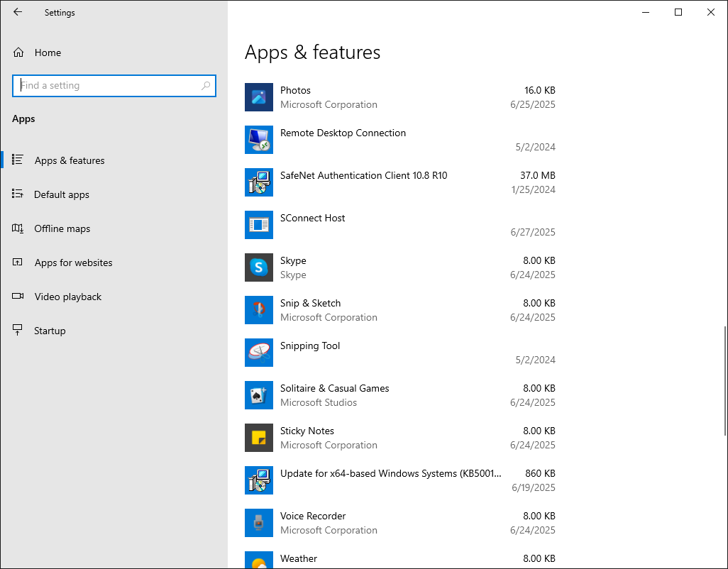Image resolution: width=728 pixels, height=569 pixels.
Task: Select Remote Desktop Connection entry text
Action: tap(343, 133)
